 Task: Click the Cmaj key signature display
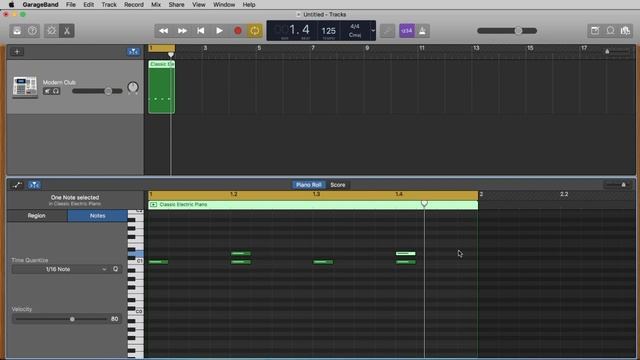[x=355, y=35]
